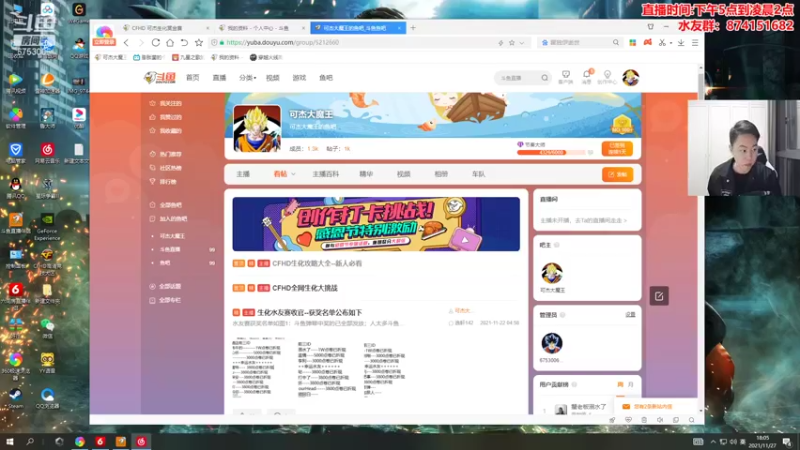This screenshot has height=450, width=800.
Task: Open the browser downloads icon
Action: tap(681, 43)
